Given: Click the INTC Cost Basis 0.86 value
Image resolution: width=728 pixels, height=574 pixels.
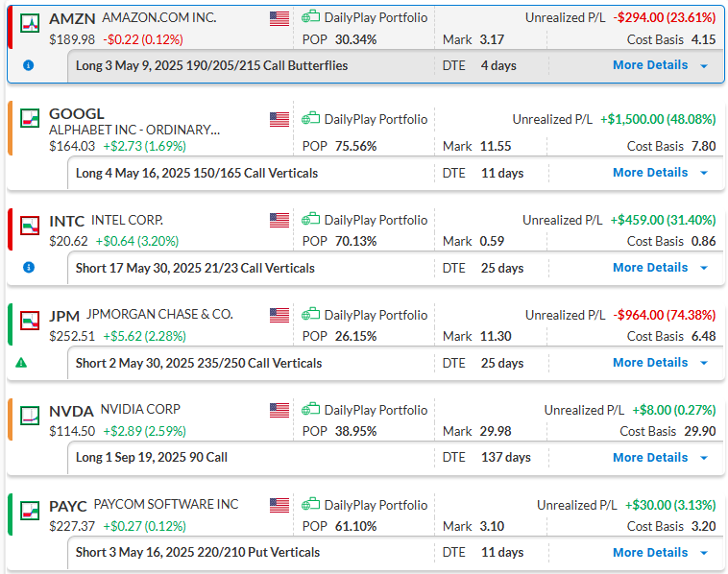Looking at the screenshot, I should [x=703, y=241].
